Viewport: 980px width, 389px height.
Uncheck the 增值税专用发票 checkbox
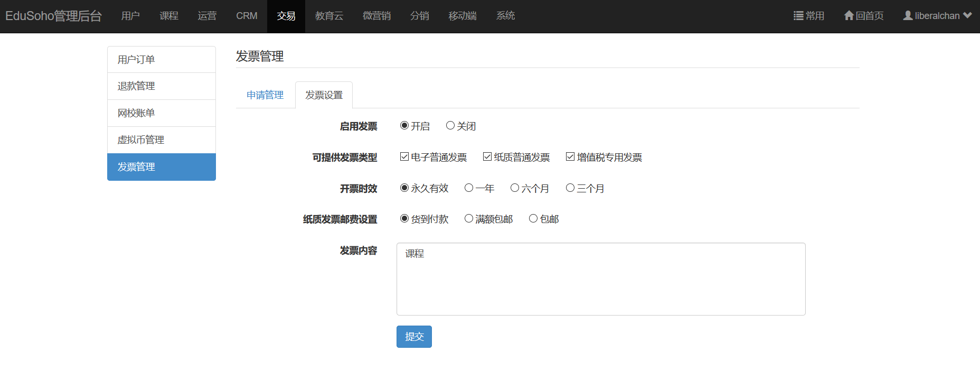pos(570,156)
